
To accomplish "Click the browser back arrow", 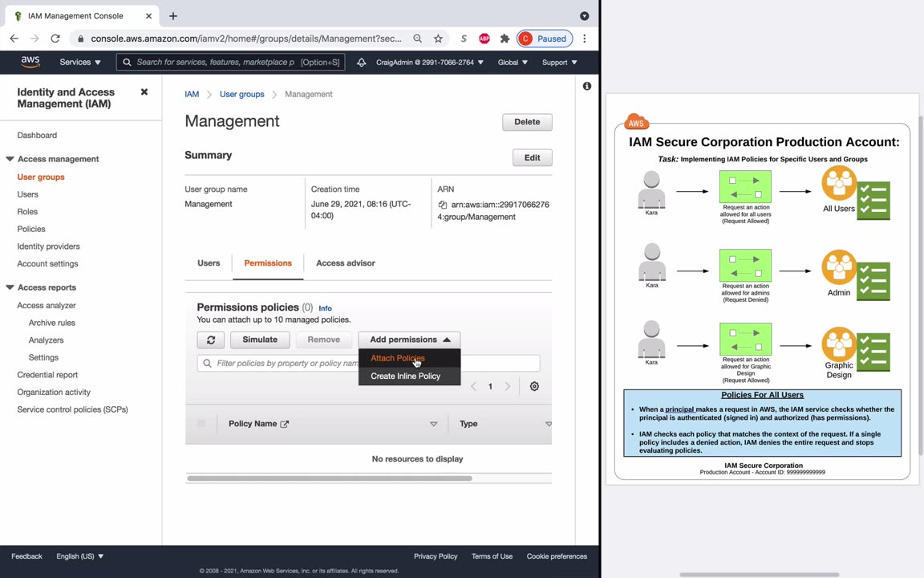I will pos(14,39).
